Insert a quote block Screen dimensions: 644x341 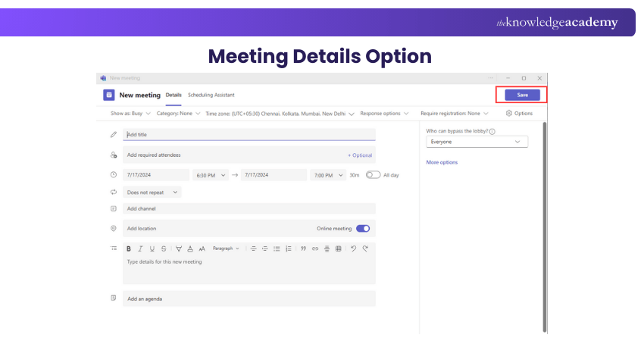coord(303,249)
